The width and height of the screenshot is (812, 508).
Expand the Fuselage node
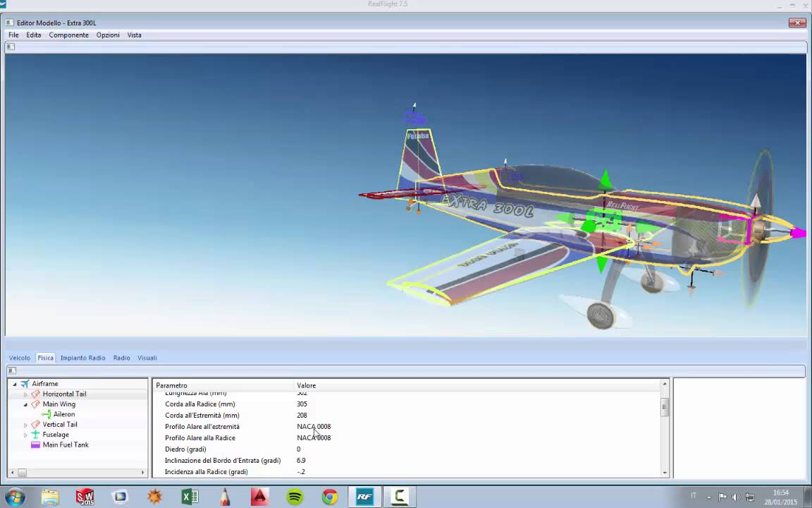click(x=25, y=435)
